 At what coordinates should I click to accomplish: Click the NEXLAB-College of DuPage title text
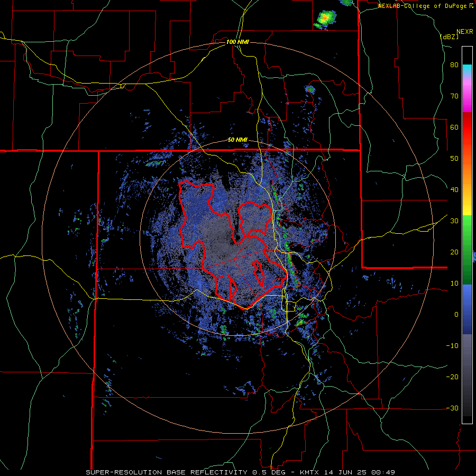(x=426, y=6)
